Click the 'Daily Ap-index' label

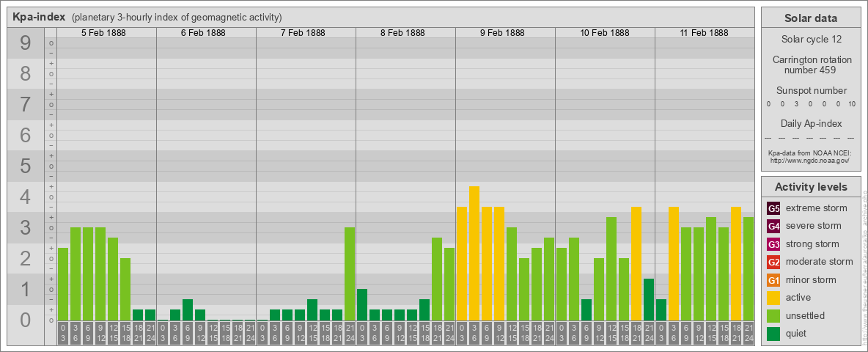pos(811,123)
